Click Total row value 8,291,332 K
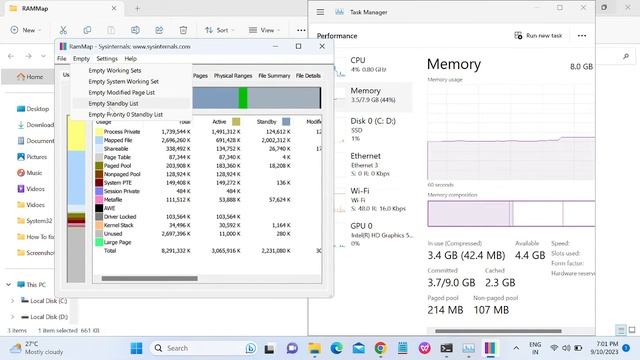640x360 pixels. pyautogui.click(x=176, y=251)
